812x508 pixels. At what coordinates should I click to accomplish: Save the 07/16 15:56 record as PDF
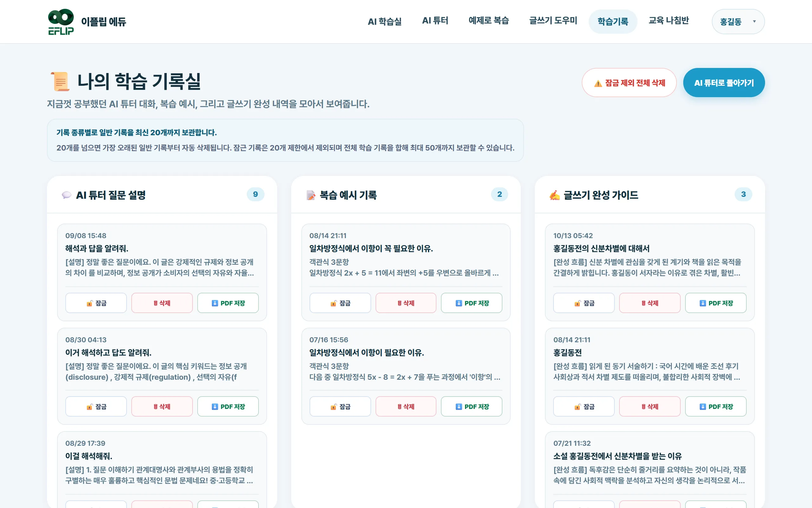471,406
